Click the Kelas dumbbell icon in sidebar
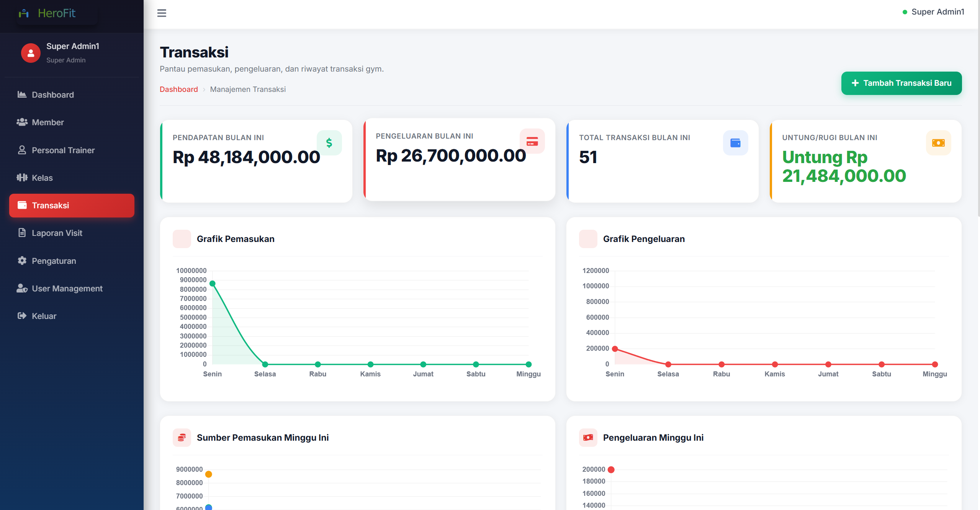 pos(22,178)
